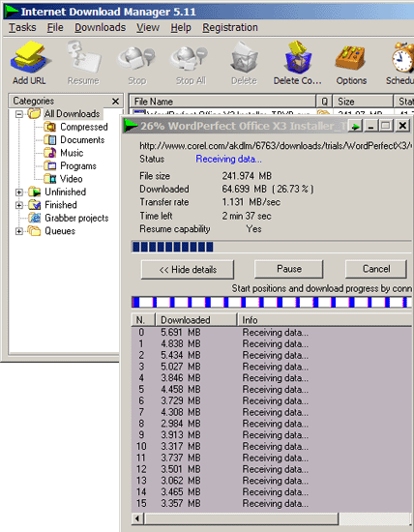414x532 pixels.
Task: Select the Video category icon
Action: click(x=50, y=179)
